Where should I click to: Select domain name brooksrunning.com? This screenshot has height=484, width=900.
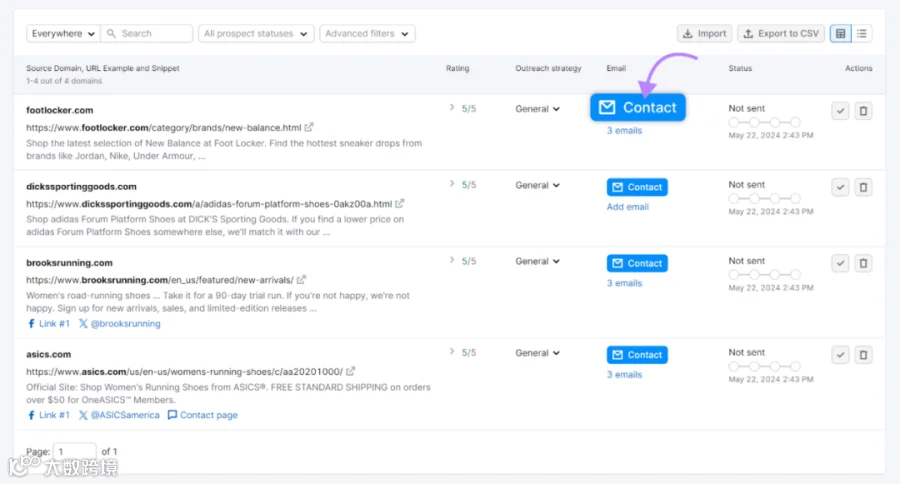pyautogui.click(x=69, y=263)
